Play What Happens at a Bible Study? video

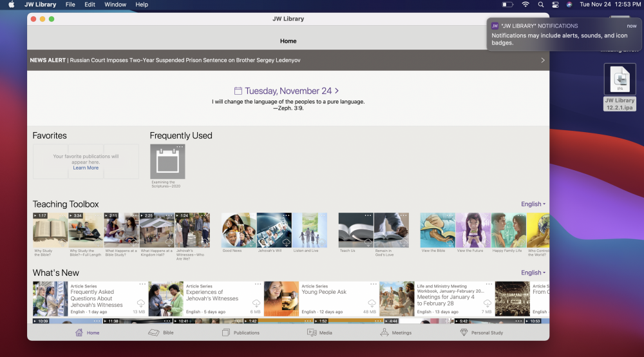click(121, 230)
